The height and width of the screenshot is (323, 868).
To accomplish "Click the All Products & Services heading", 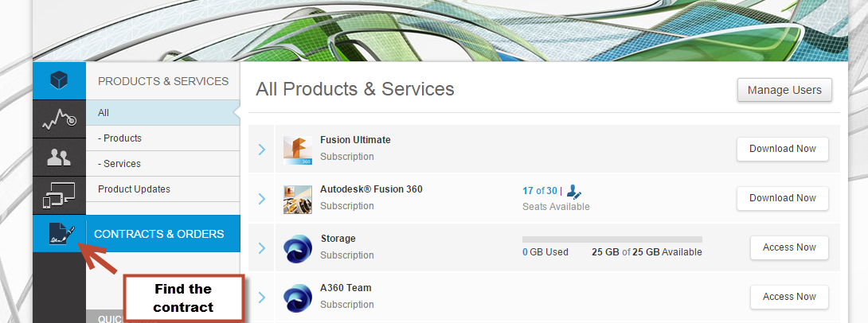I will 355,89.
